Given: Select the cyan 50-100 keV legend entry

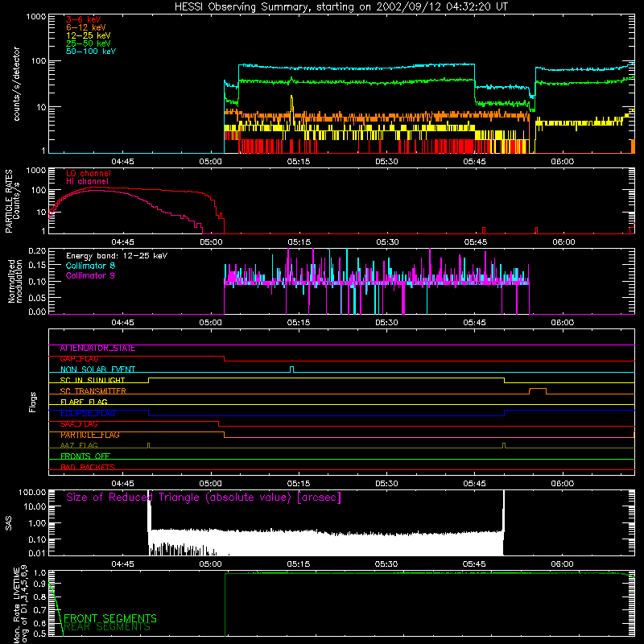Looking at the screenshot, I should (x=91, y=52).
